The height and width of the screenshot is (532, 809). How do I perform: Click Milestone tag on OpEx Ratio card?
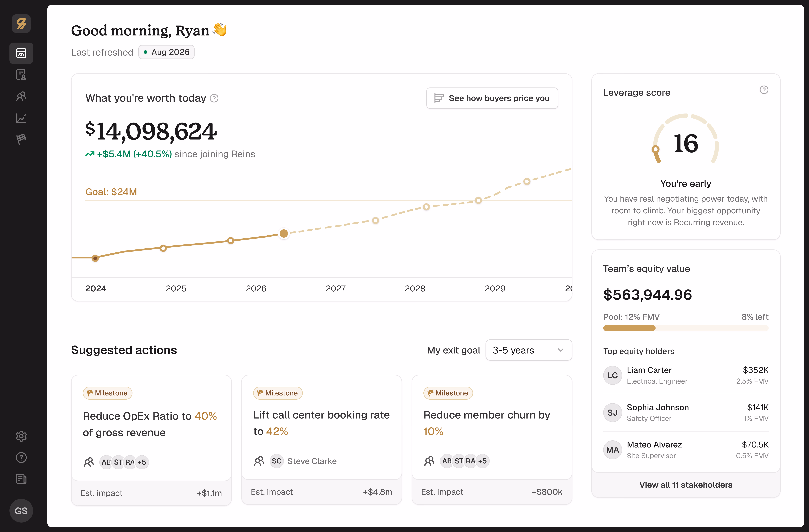[107, 393]
